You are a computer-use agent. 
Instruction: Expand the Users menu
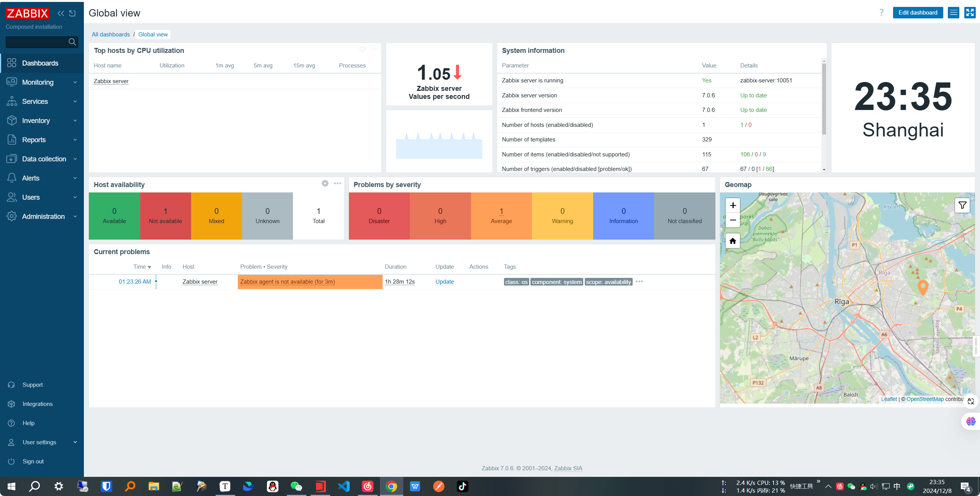[x=42, y=197]
